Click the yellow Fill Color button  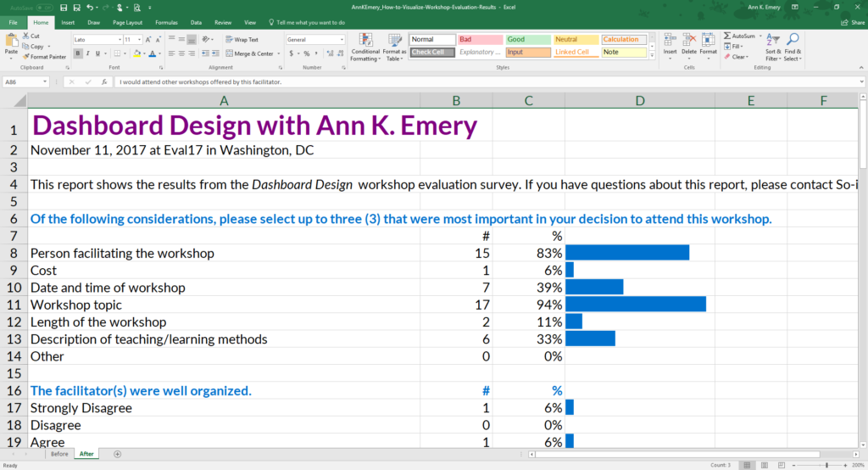(x=136, y=53)
